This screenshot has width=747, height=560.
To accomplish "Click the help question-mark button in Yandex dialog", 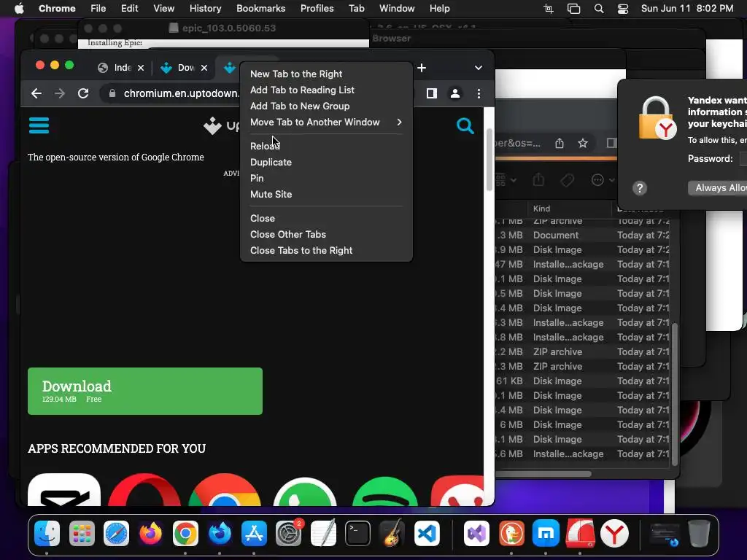I will point(640,188).
